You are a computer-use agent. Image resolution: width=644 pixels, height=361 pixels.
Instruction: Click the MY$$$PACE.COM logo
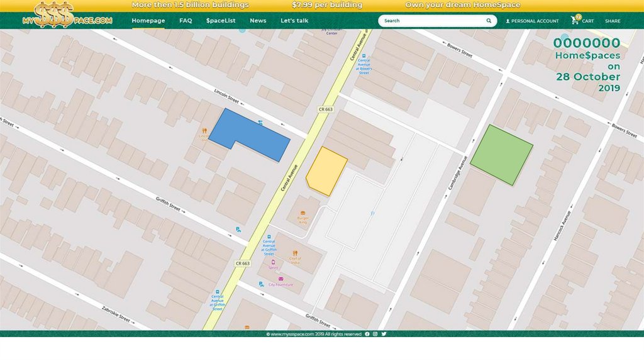pyautogui.click(x=66, y=15)
